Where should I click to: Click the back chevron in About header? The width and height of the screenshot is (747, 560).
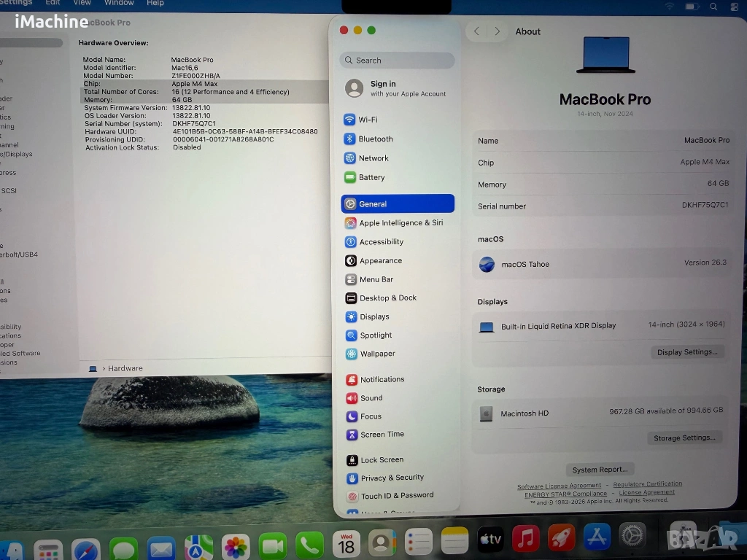[476, 31]
